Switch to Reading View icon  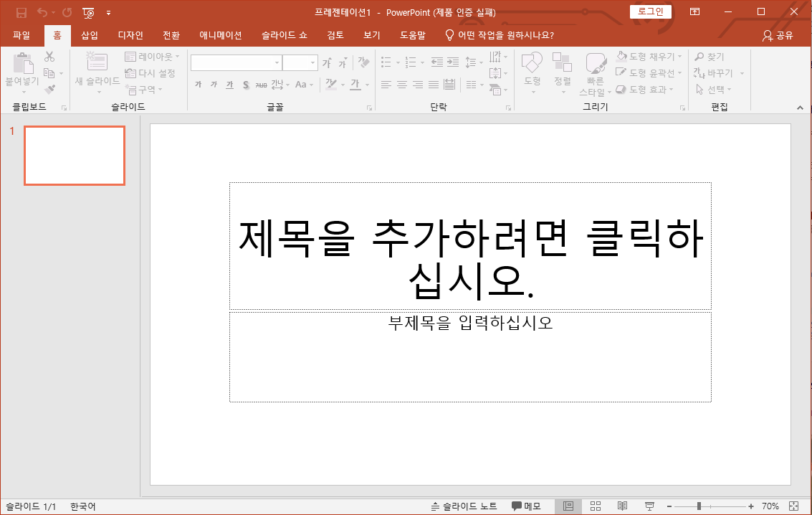click(x=623, y=506)
